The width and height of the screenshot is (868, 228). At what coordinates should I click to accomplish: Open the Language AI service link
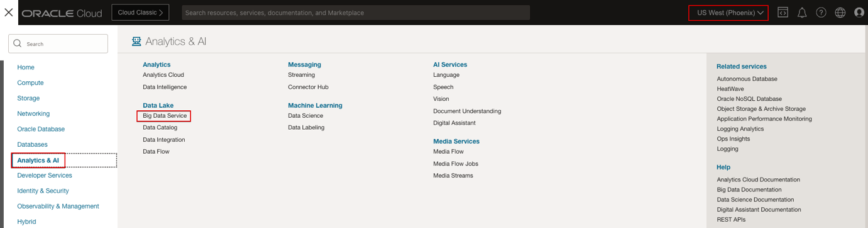(x=446, y=75)
